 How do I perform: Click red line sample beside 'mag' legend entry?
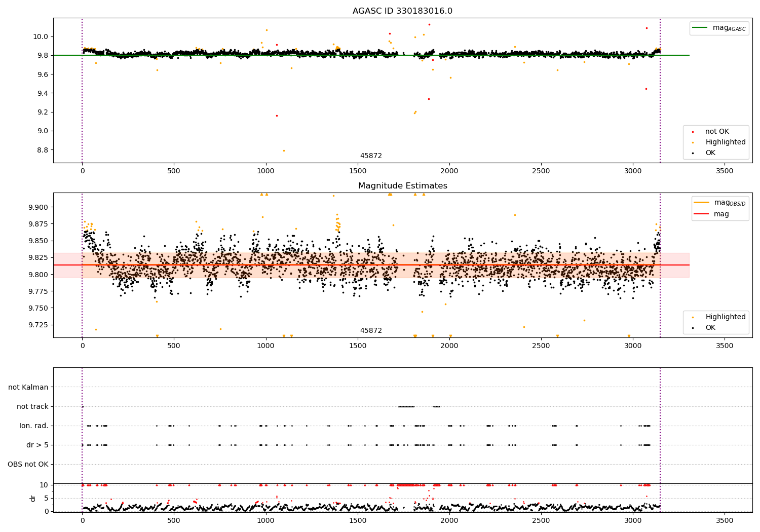702,214
